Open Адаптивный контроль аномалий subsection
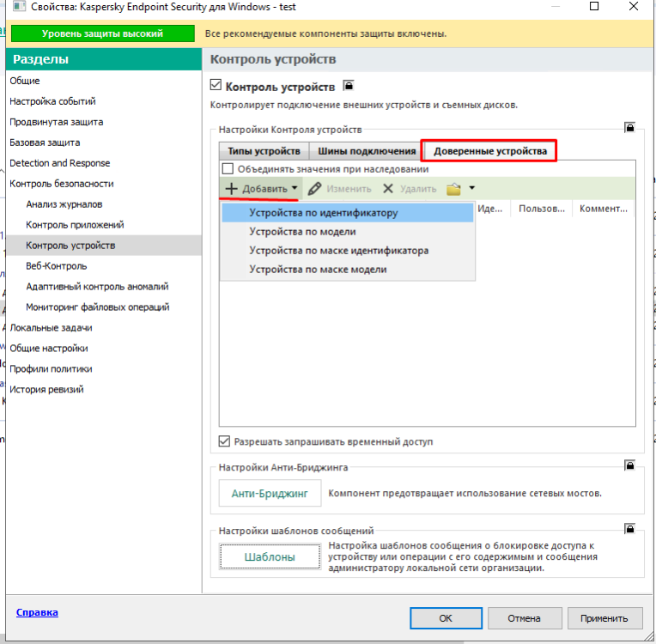This screenshot has width=656, height=644. [97, 286]
